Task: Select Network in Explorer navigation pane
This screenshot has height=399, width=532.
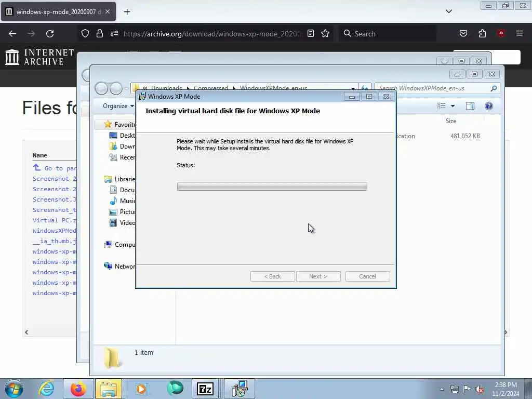Action: [119, 266]
